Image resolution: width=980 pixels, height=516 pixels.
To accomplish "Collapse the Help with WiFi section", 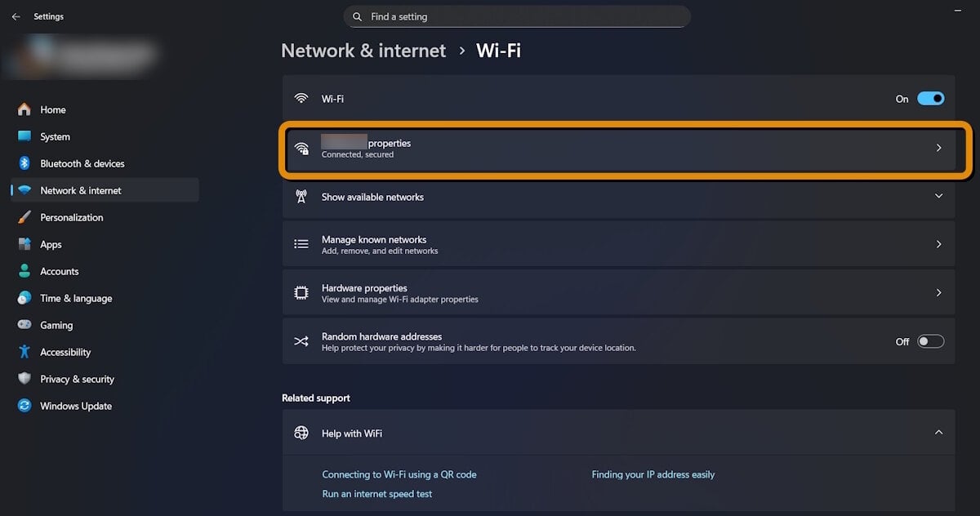I will pos(938,433).
